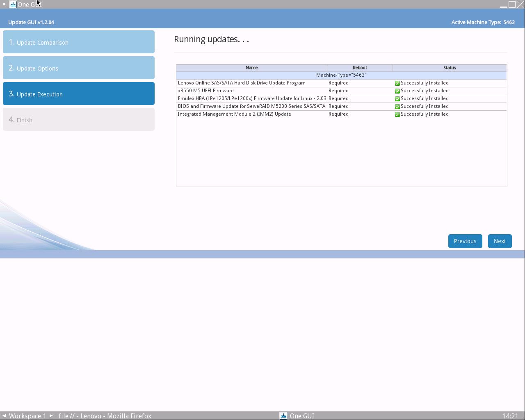Click the green check icon for Emulex HBA row
The width and height of the screenshot is (525, 420).
pos(397,99)
